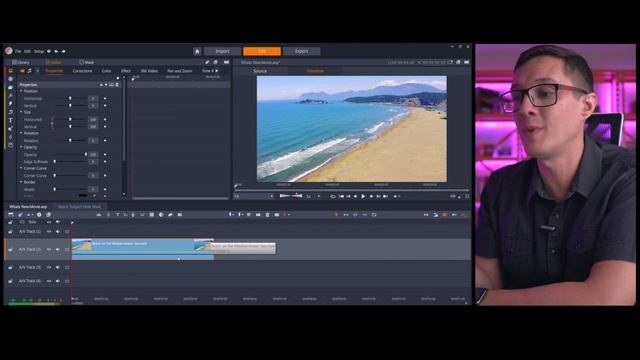Jump to the start of the preview
The image size is (640, 360).
pos(341,196)
